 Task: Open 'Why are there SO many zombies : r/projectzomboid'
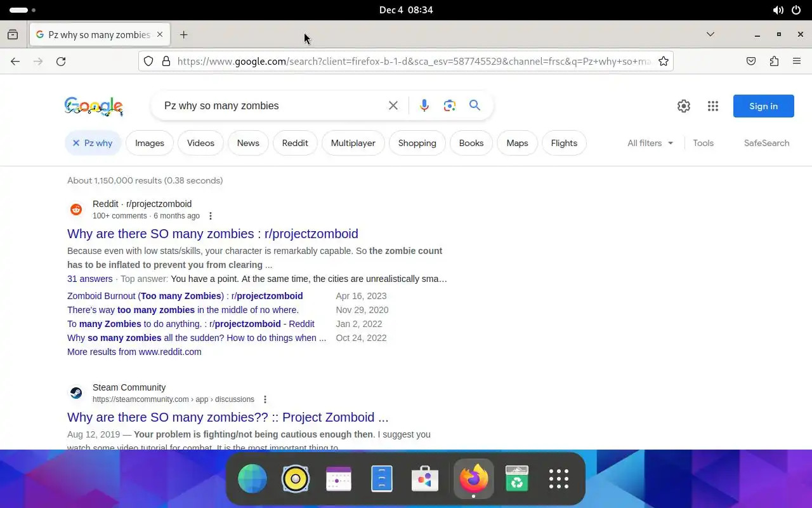[x=213, y=234]
